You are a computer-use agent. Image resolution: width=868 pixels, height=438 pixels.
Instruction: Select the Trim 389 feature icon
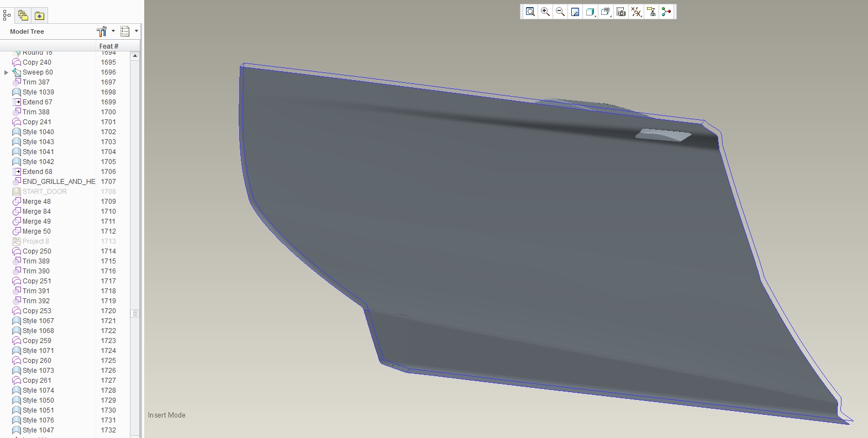click(17, 261)
